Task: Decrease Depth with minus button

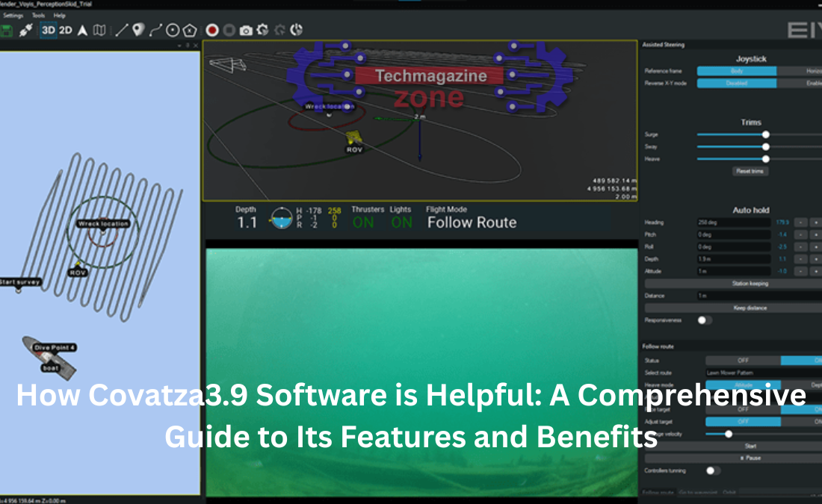Action: coord(800,259)
